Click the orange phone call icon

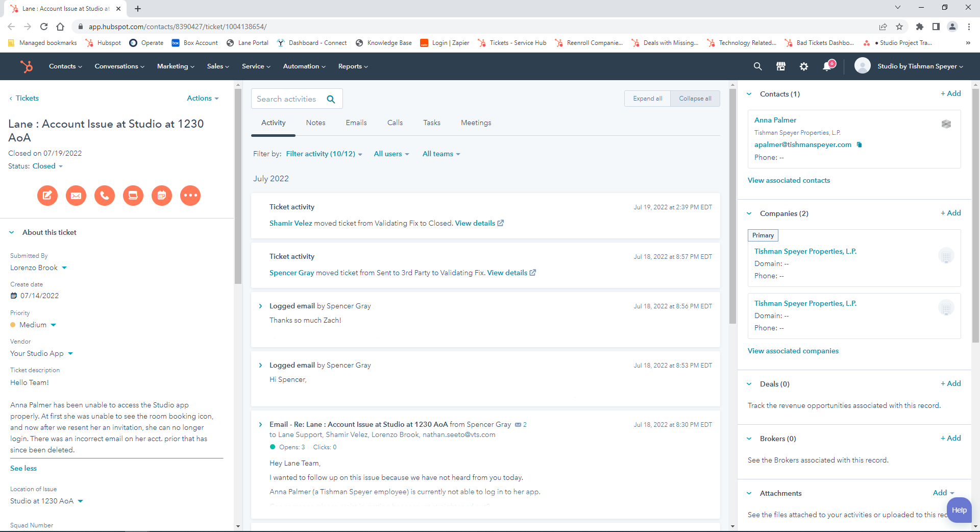[105, 196]
